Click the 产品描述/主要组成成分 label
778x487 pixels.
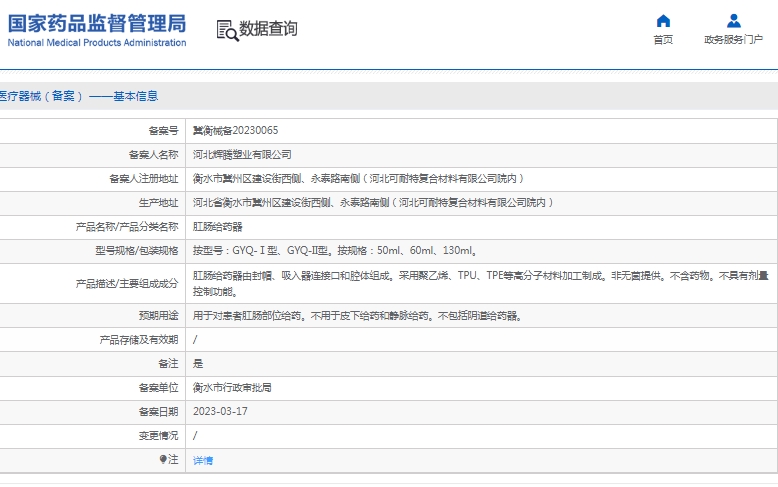(127, 284)
